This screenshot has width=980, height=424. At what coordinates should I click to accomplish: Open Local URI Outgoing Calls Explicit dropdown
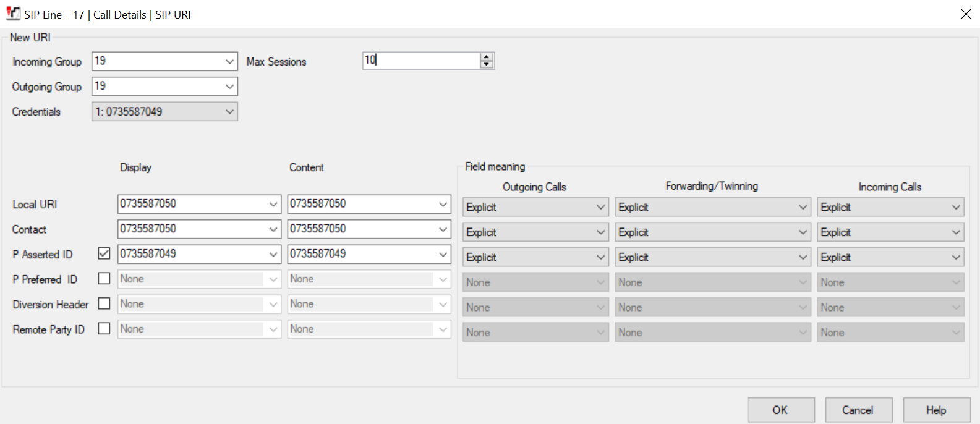pos(535,207)
